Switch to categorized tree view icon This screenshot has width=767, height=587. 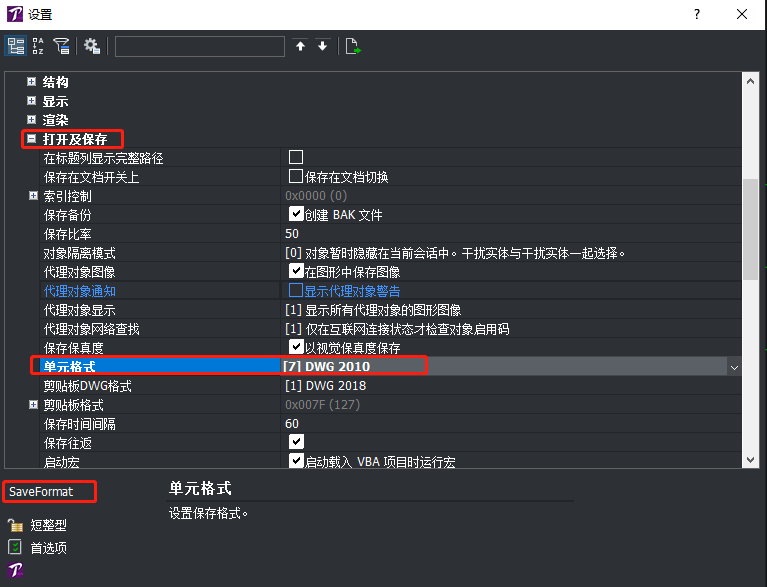point(16,46)
